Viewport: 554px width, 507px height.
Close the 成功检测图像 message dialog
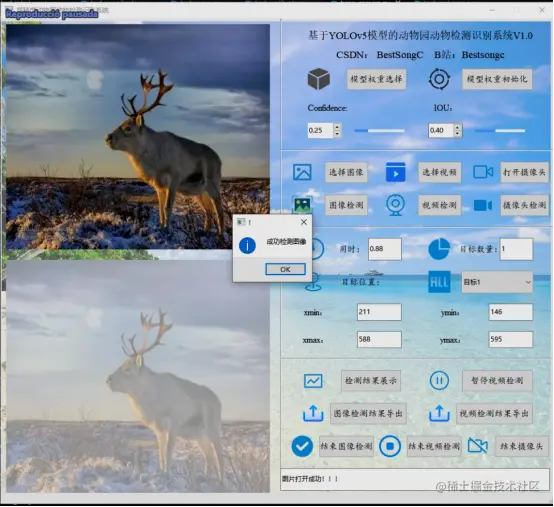pos(304,222)
